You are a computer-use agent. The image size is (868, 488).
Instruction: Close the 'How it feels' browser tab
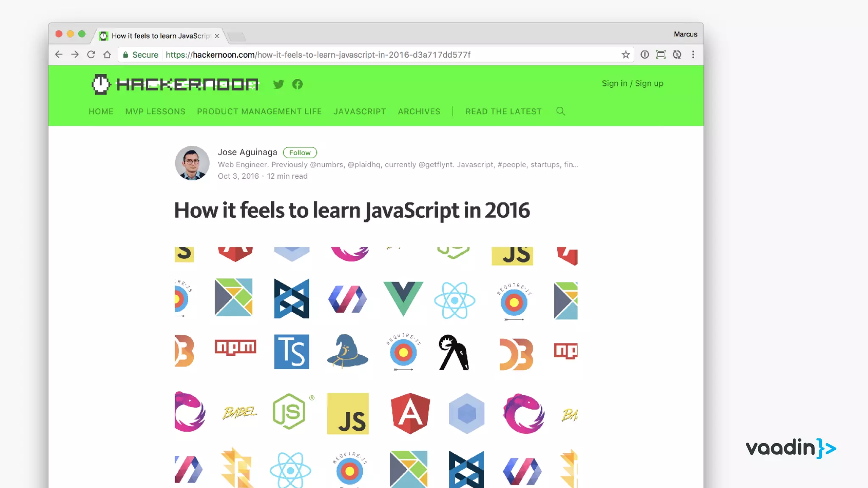pos(217,36)
